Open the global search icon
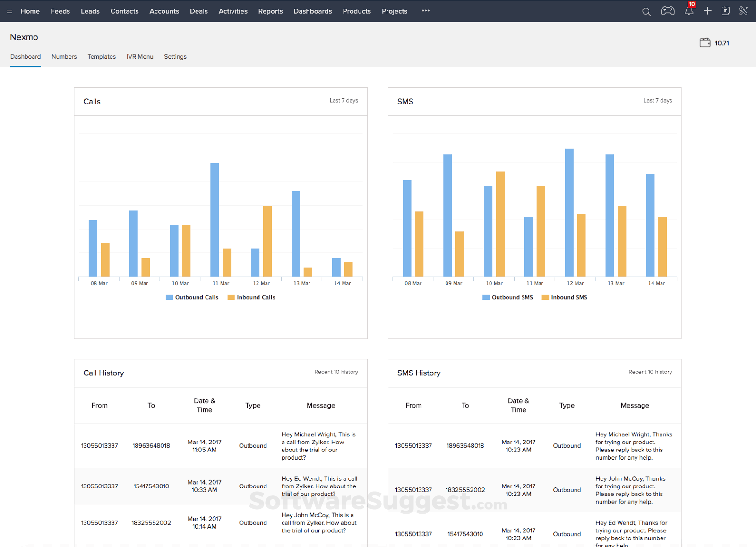Screen dimensions: 756x547 [645, 11]
